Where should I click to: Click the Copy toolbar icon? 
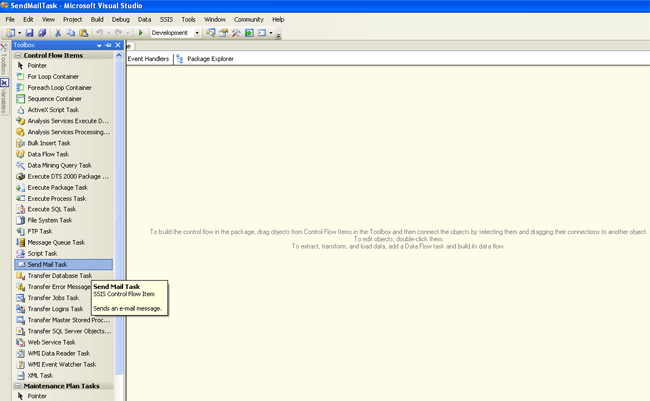click(71, 33)
